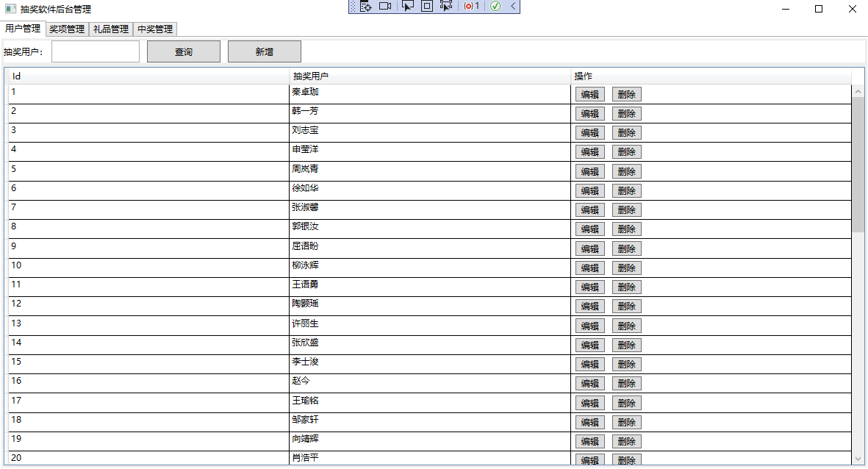The height and width of the screenshot is (469, 868).
Task: Select the name cell 屈语盼
Action: click(429, 248)
